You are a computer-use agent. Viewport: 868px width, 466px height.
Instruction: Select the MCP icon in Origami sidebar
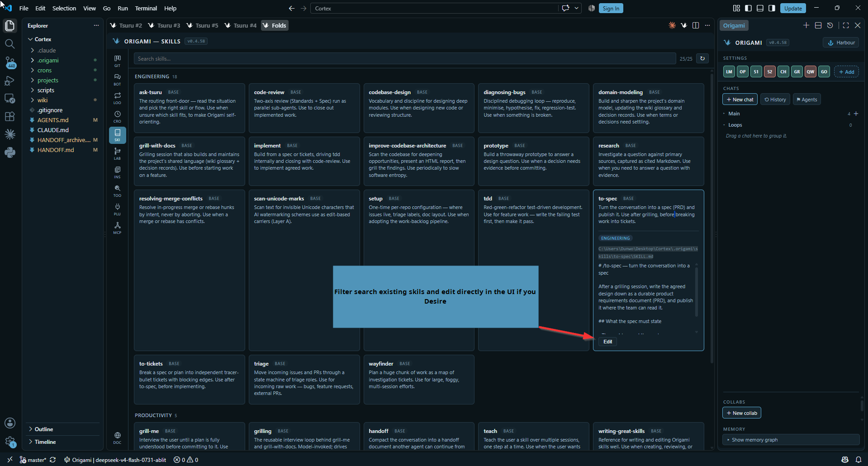(x=117, y=228)
